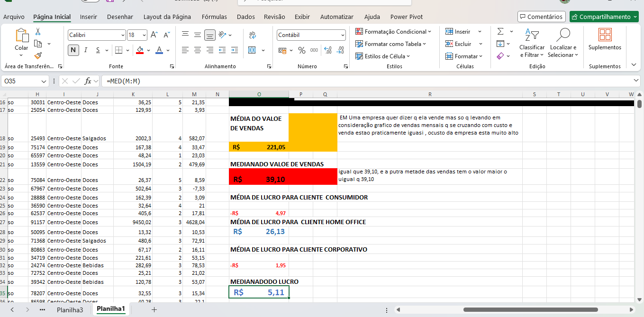Decrease font size with the smaller A icon
644x317 pixels.
(166, 35)
